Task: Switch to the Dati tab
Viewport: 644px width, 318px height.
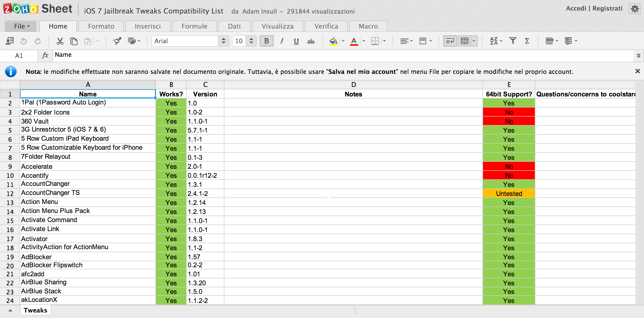Action: pyautogui.click(x=234, y=26)
